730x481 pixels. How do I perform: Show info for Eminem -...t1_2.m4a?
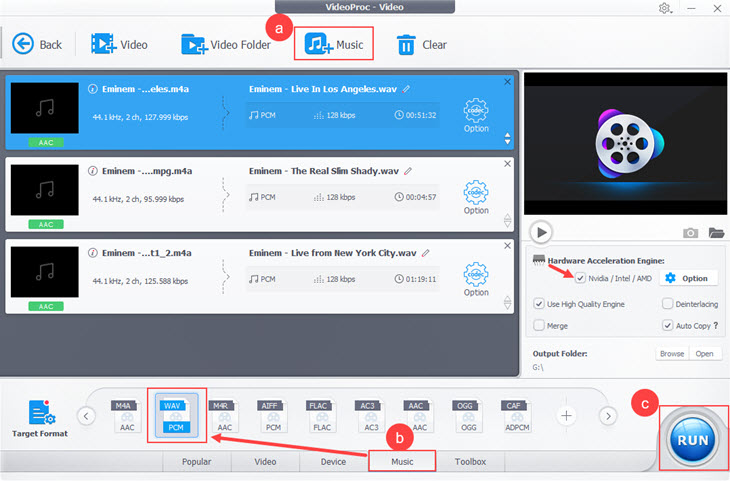(x=93, y=253)
